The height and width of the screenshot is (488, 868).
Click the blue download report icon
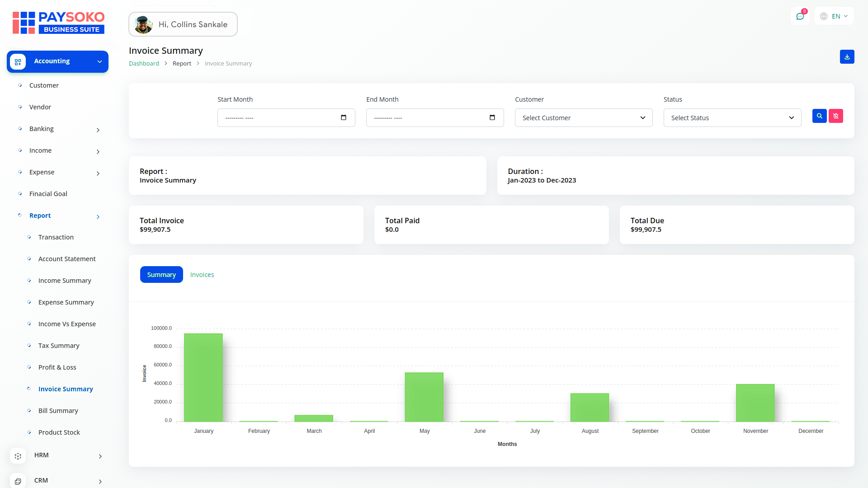(x=847, y=57)
